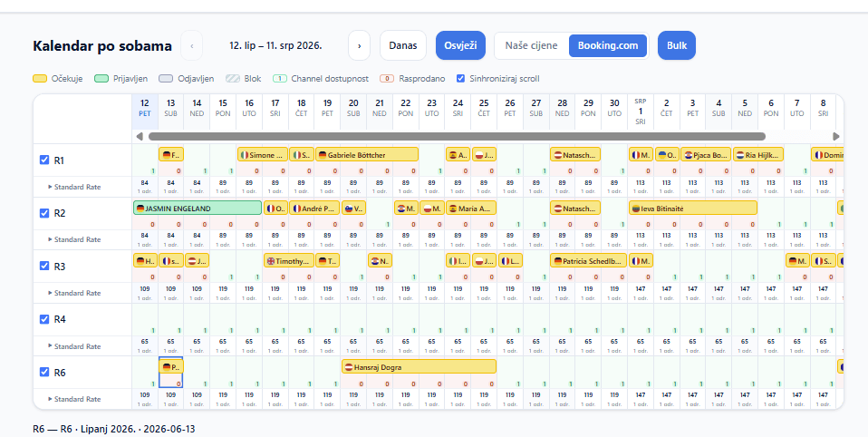
Task: Click R6 Standard Rate price 109 on 12 PET
Action: pos(145,395)
